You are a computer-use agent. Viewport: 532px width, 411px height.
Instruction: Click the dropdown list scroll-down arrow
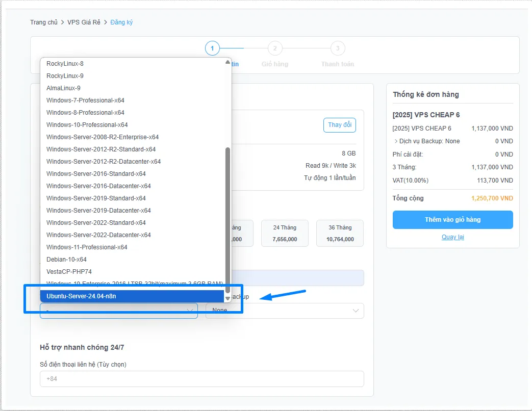227,298
